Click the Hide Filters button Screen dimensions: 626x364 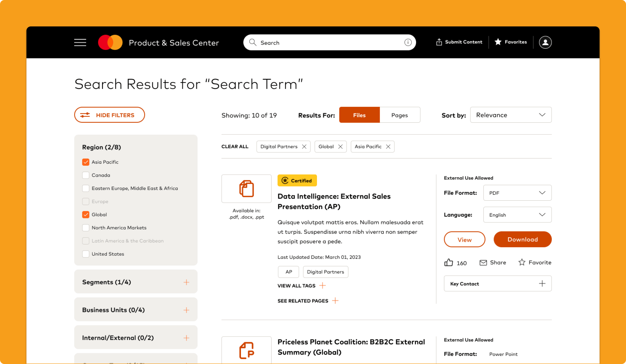tap(109, 115)
